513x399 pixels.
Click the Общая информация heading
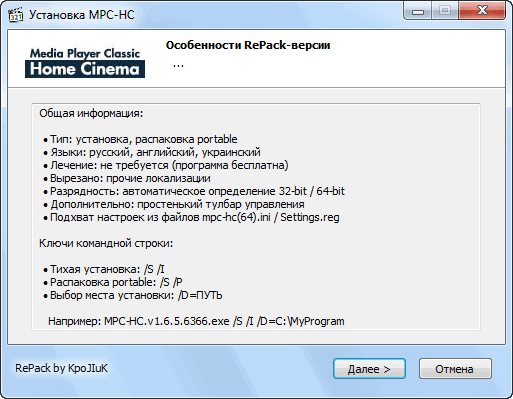point(91,113)
